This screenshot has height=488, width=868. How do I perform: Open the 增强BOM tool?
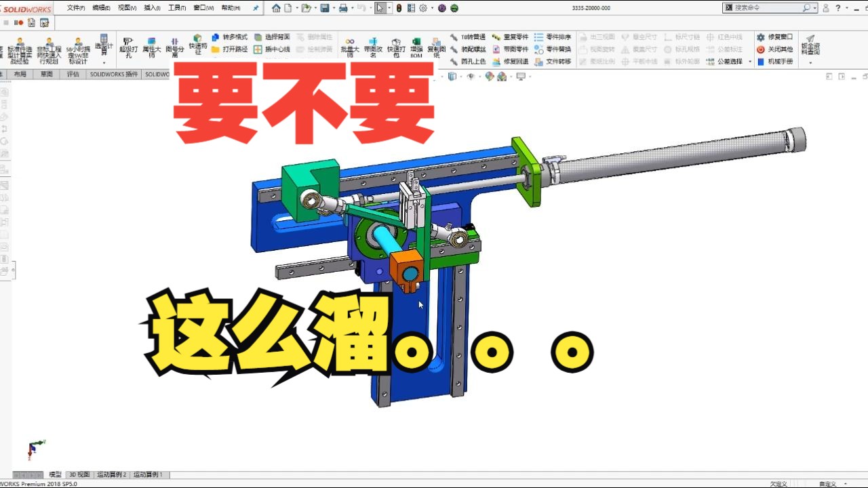(416, 47)
